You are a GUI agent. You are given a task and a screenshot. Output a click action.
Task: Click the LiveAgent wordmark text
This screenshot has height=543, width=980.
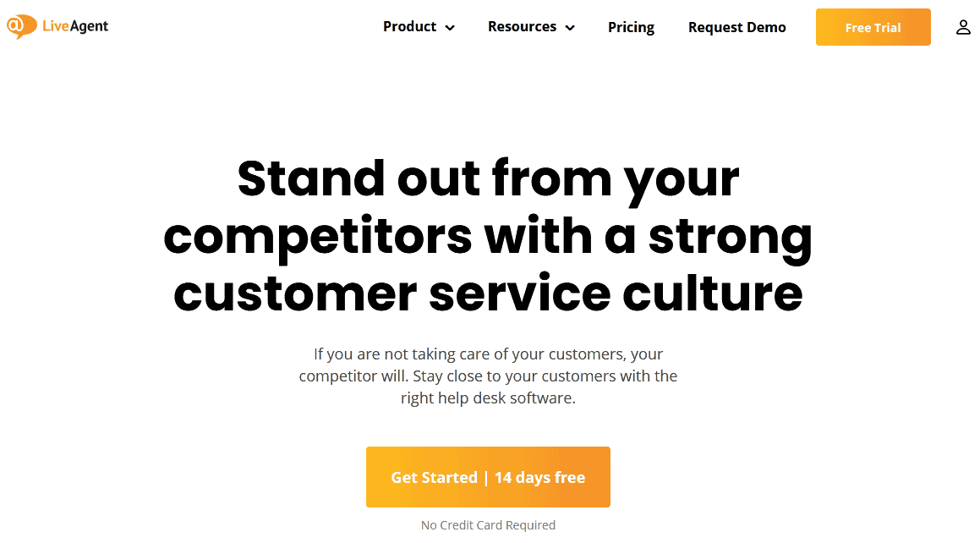[75, 26]
